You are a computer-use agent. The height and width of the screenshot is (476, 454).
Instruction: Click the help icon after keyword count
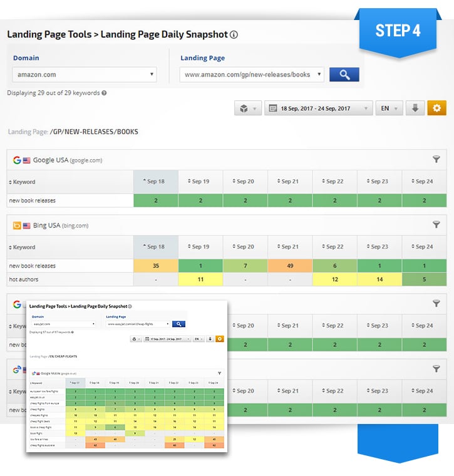point(104,93)
